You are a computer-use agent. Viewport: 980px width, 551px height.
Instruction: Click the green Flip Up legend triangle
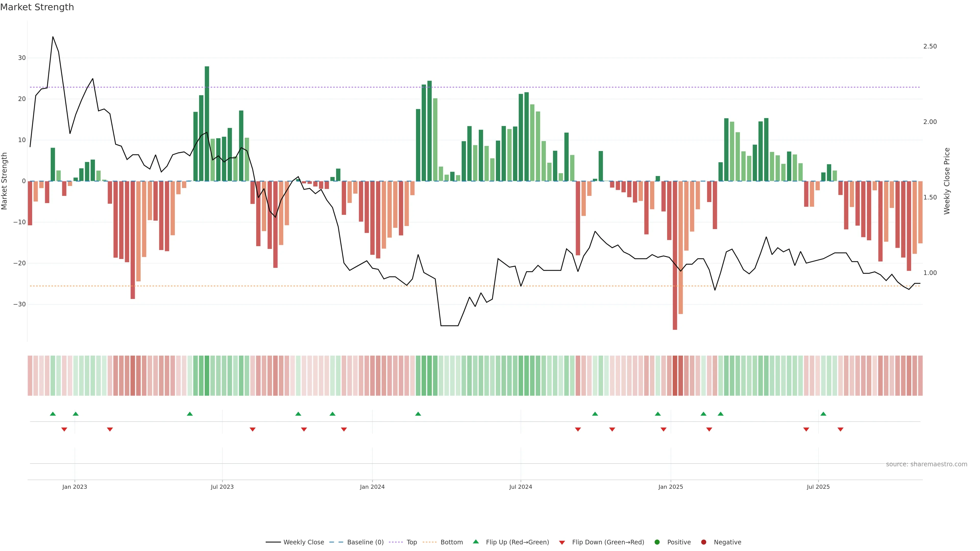pyautogui.click(x=475, y=542)
